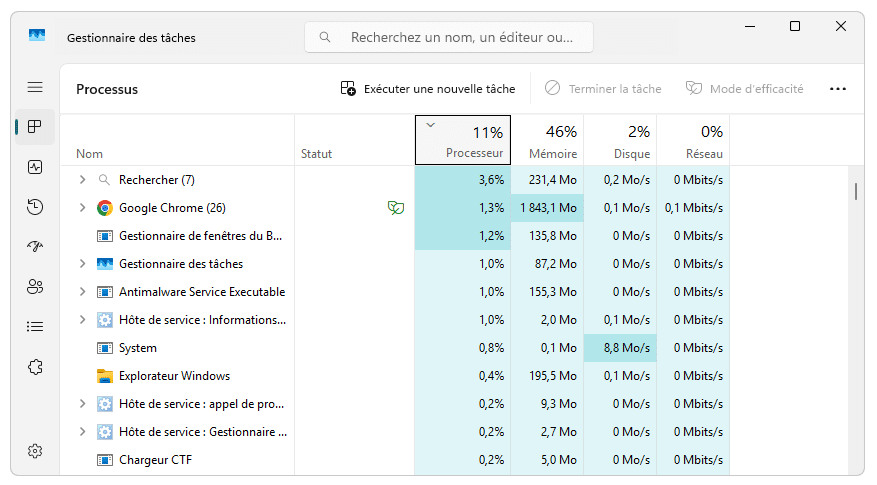This screenshot has width=877, height=485.
Task: Select the Explorateur Windows process name
Action: point(175,375)
